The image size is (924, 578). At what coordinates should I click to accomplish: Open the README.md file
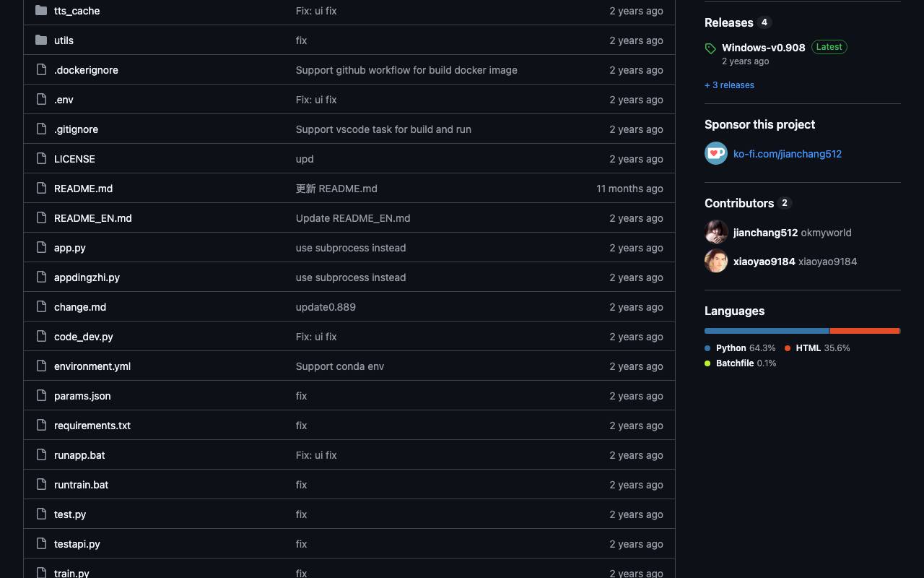tap(83, 189)
